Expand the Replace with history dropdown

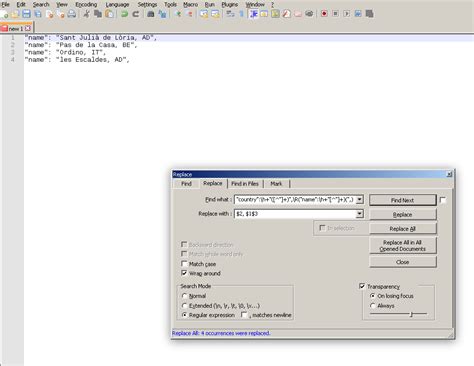(x=359, y=214)
